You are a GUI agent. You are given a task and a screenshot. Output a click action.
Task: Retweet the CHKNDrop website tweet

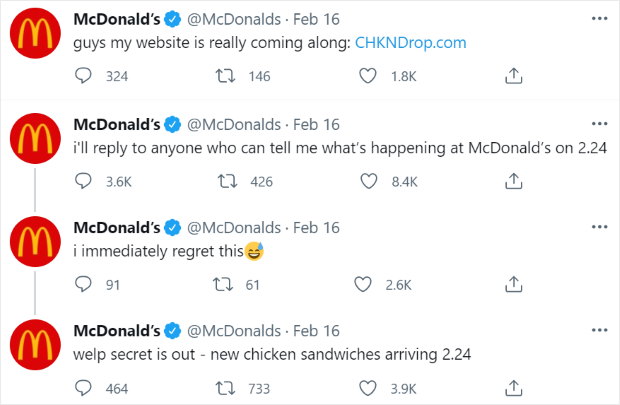227,76
